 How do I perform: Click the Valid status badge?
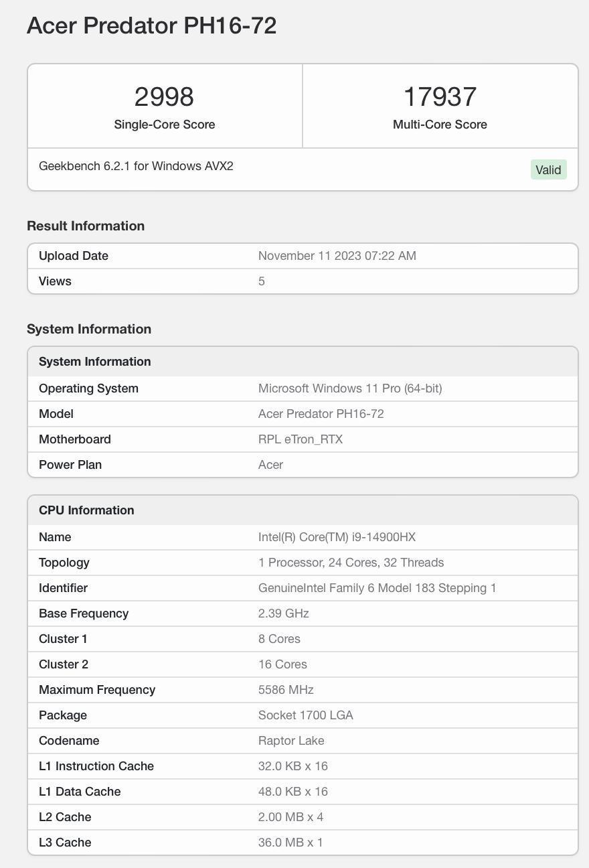(x=548, y=169)
